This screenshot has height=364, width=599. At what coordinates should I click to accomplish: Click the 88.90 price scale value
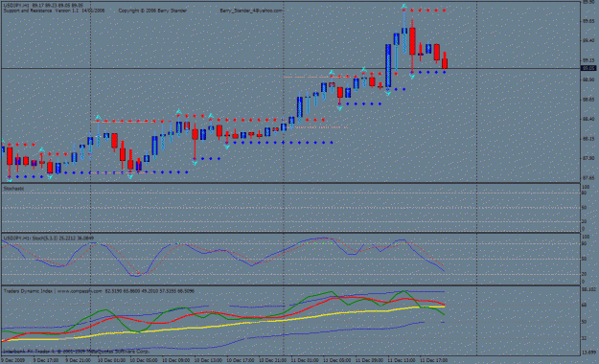587,80
